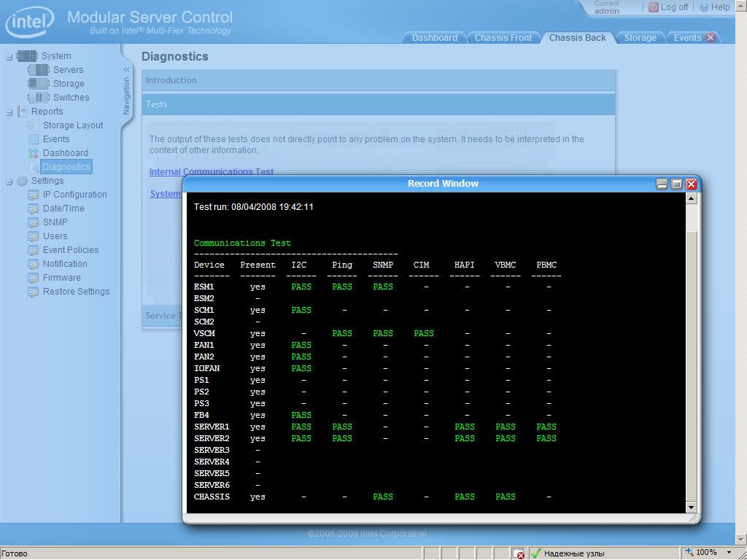Viewport: 747px width, 560px height.
Task: Open the Storage tab
Action: (x=640, y=38)
